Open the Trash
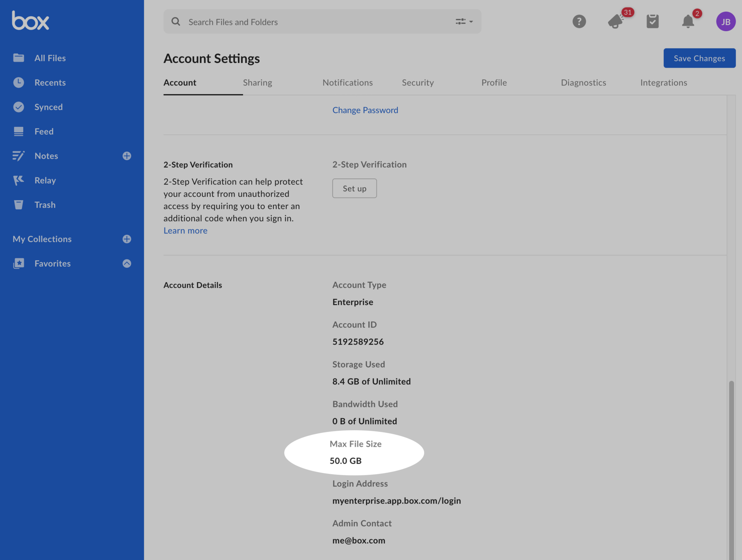Viewport: 742px width, 560px height. pos(45,205)
